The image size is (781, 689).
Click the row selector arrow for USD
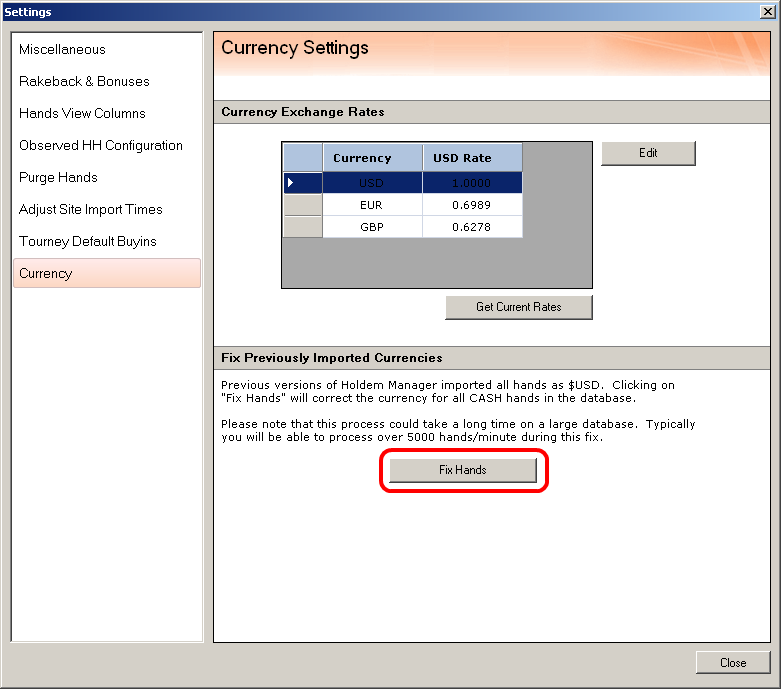click(x=302, y=183)
